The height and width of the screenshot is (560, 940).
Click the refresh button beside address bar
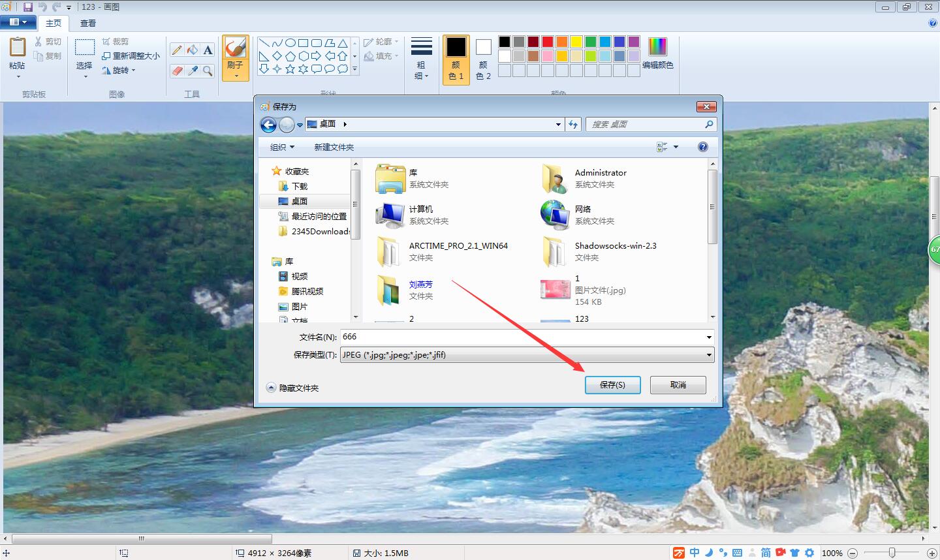pyautogui.click(x=573, y=124)
